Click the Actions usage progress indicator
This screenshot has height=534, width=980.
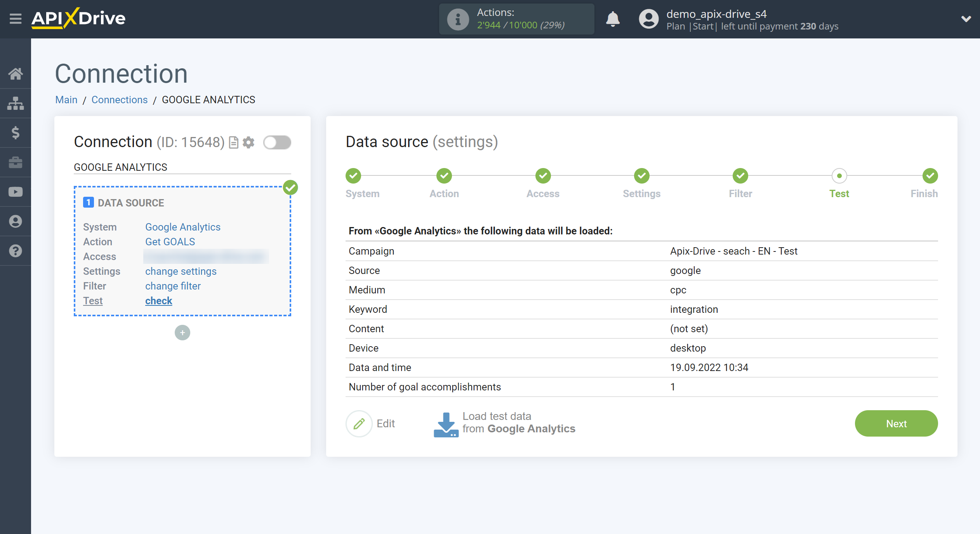click(516, 19)
